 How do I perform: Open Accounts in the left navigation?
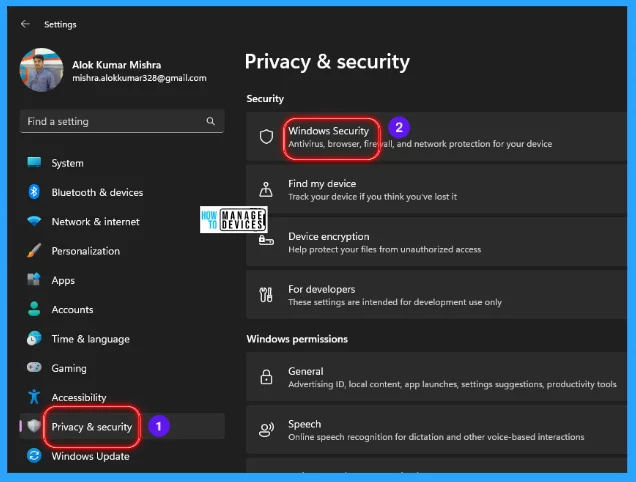72,310
